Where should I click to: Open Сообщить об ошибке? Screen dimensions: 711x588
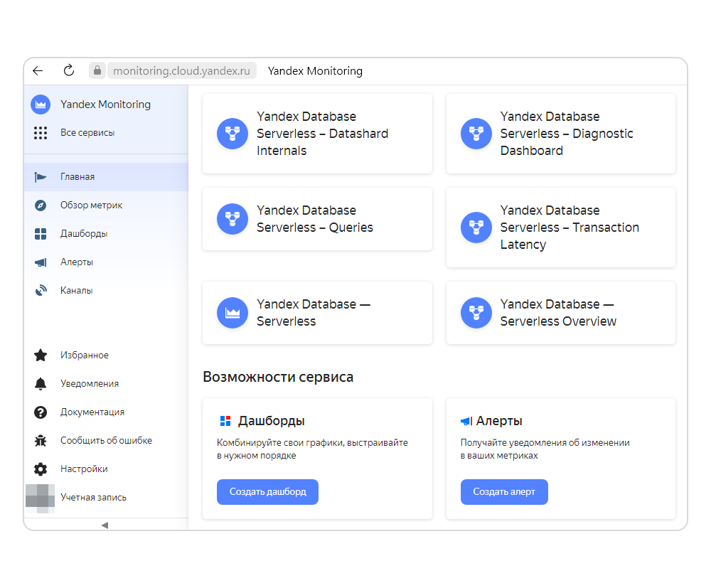coord(106,441)
